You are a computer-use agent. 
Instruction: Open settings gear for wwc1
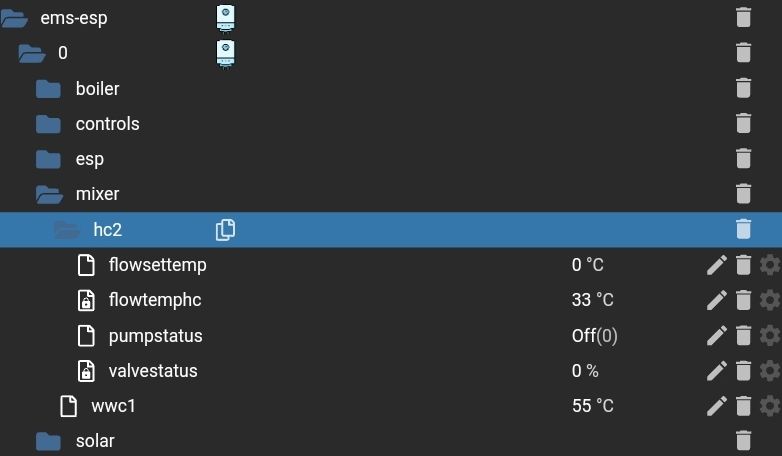click(x=770, y=406)
